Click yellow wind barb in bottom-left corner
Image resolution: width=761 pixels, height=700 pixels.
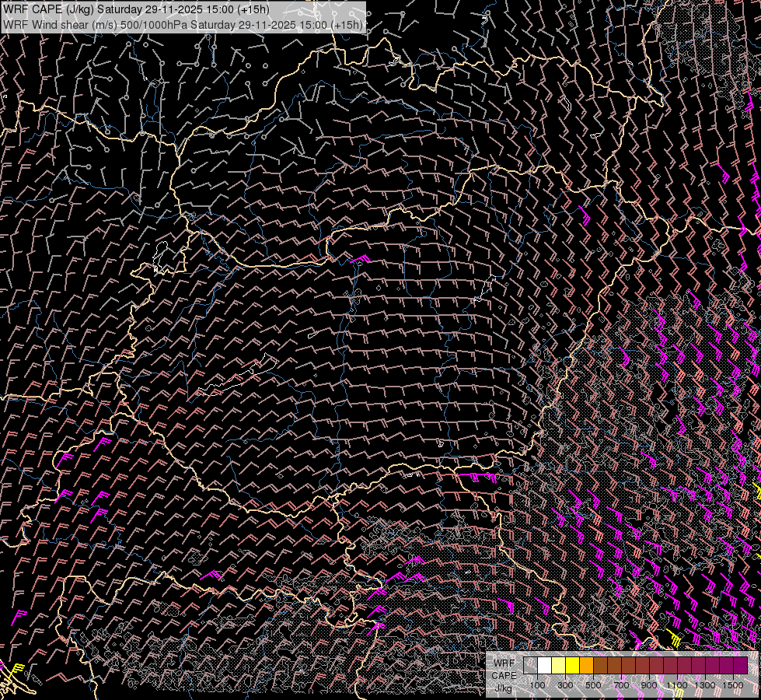pos(17,670)
